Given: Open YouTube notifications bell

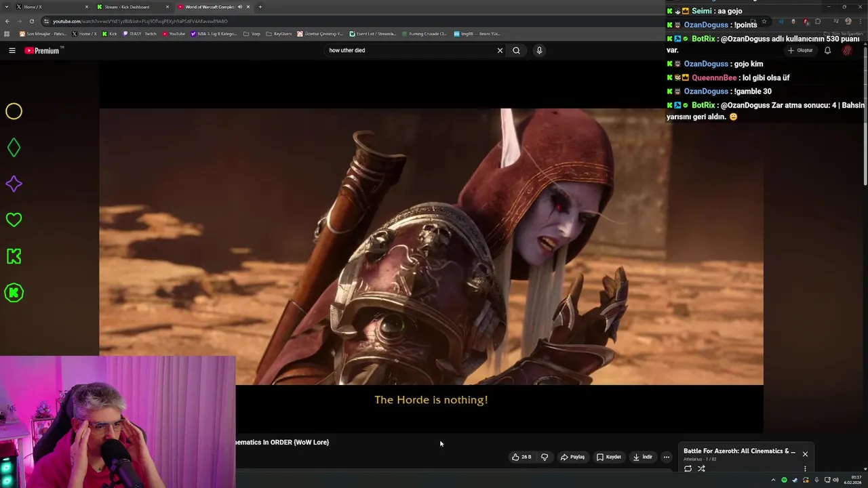Looking at the screenshot, I should [827, 50].
